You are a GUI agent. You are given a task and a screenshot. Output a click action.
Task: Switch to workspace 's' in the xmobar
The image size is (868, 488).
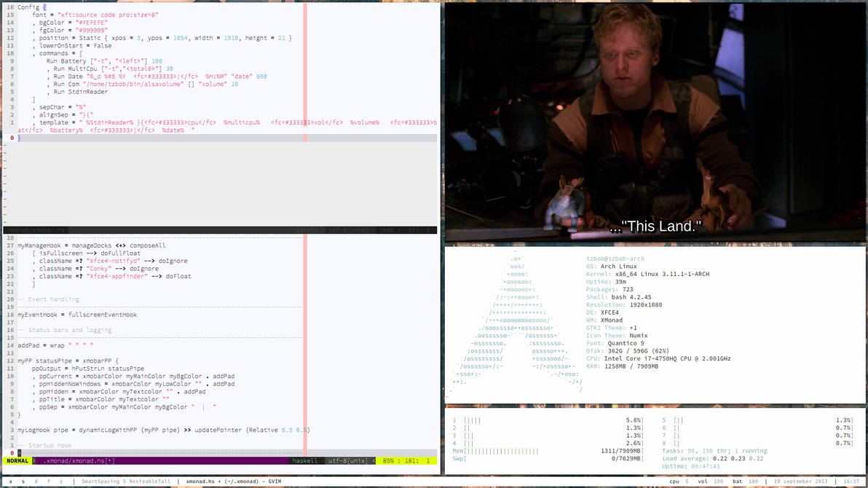tap(23, 481)
